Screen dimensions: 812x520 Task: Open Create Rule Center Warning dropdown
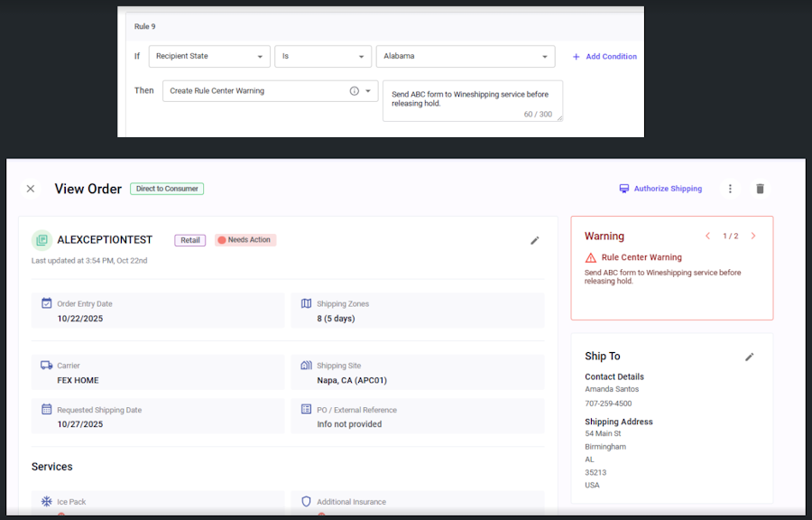[270, 91]
